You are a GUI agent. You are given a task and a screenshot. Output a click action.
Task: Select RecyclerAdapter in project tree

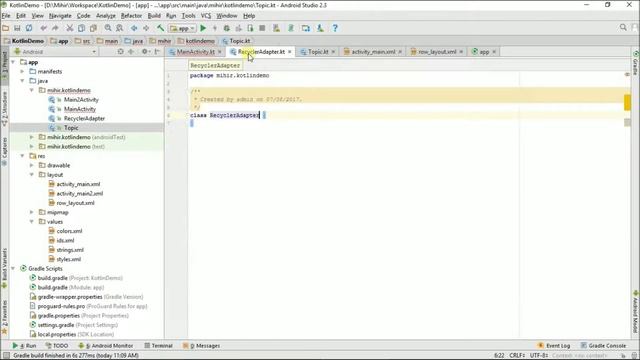click(84, 118)
